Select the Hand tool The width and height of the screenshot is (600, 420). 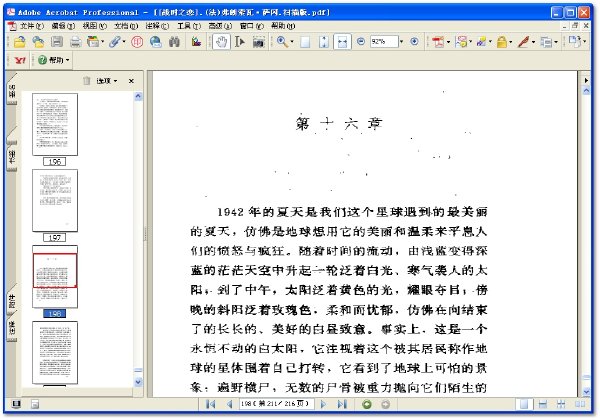(x=221, y=42)
